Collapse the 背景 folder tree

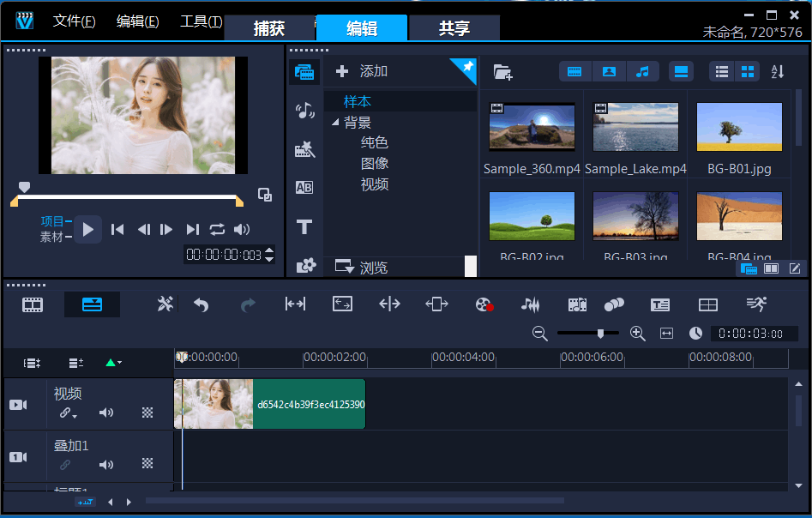coord(334,123)
